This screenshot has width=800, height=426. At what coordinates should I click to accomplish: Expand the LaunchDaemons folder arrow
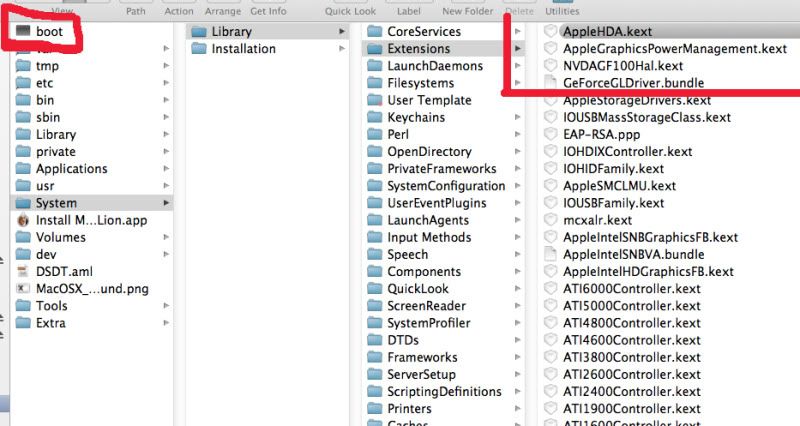point(517,66)
